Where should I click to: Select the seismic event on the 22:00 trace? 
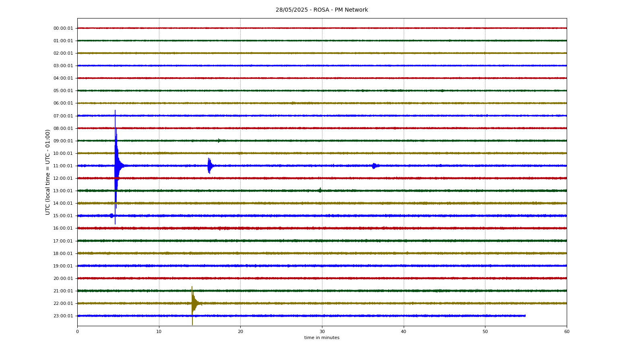point(193,303)
